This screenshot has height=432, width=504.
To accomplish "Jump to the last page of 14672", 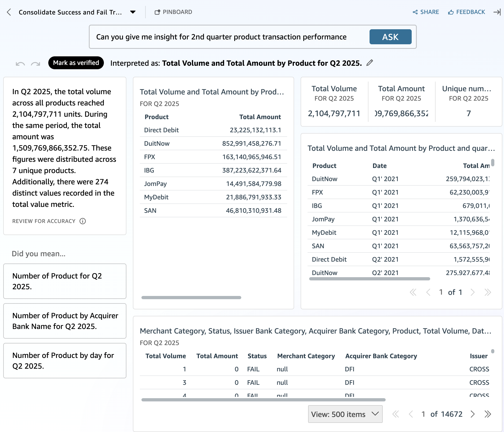I will coord(488,414).
